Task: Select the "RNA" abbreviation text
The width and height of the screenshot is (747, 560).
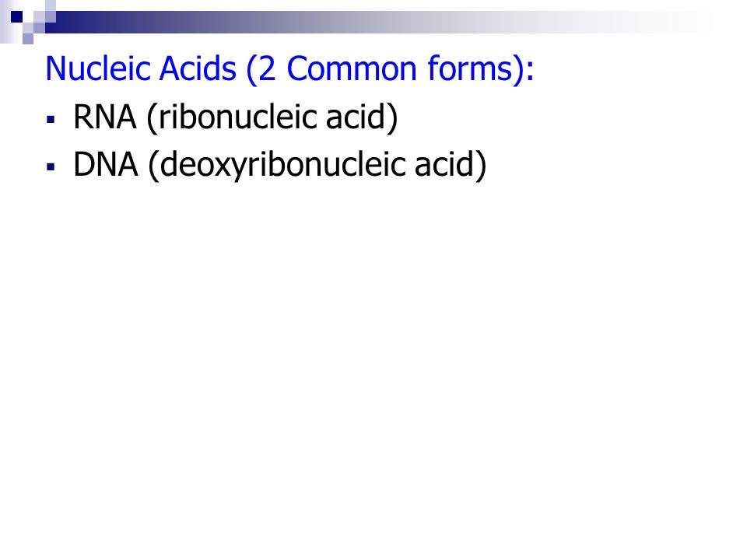Action: (104, 117)
